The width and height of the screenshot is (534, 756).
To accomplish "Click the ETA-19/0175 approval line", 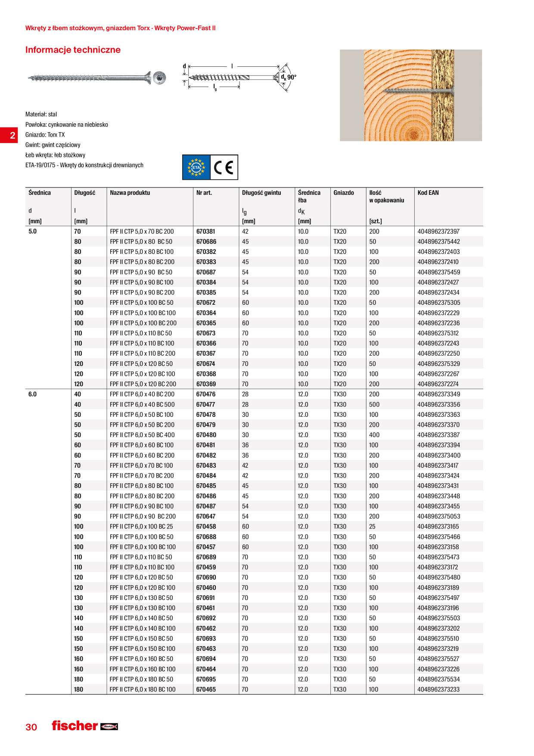I will tap(84, 165).
